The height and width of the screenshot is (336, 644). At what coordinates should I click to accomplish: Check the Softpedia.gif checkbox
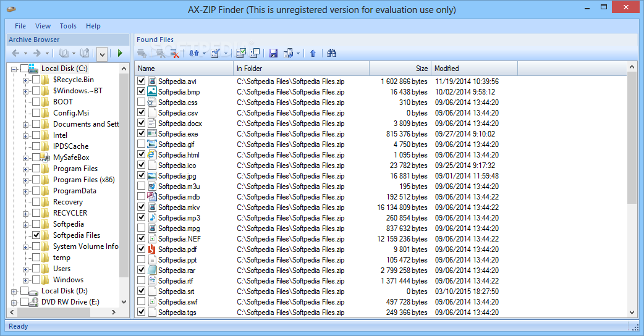(142, 144)
